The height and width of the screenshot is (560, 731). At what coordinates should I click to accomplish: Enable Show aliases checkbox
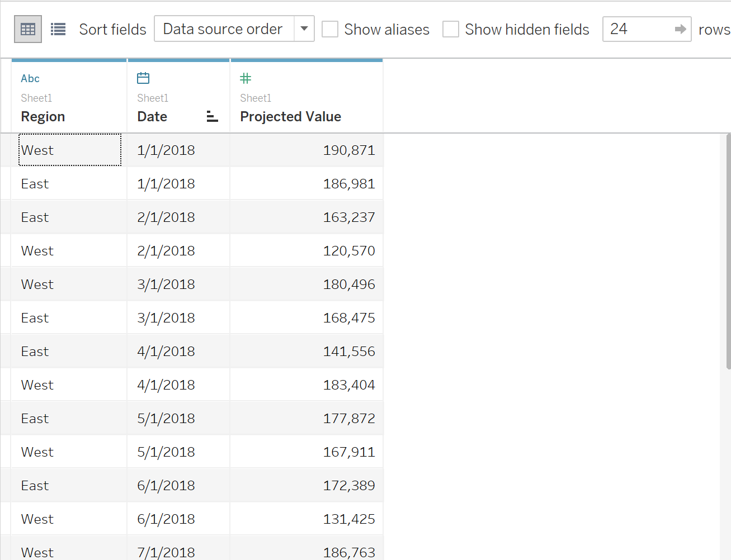330,29
